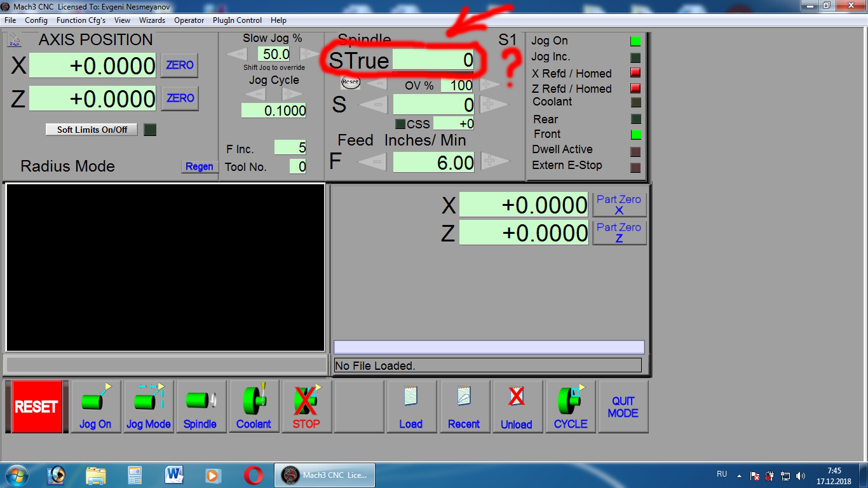The width and height of the screenshot is (868, 488).
Task: Increase feed rate F with plus arrow
Action: click(x=494, y=162)
